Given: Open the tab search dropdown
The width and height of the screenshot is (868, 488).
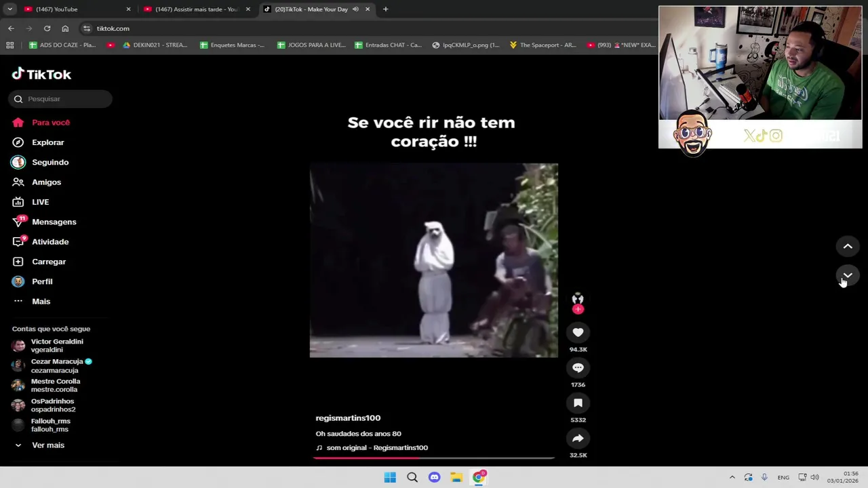Looking at the screenshot, I should 9,9.
